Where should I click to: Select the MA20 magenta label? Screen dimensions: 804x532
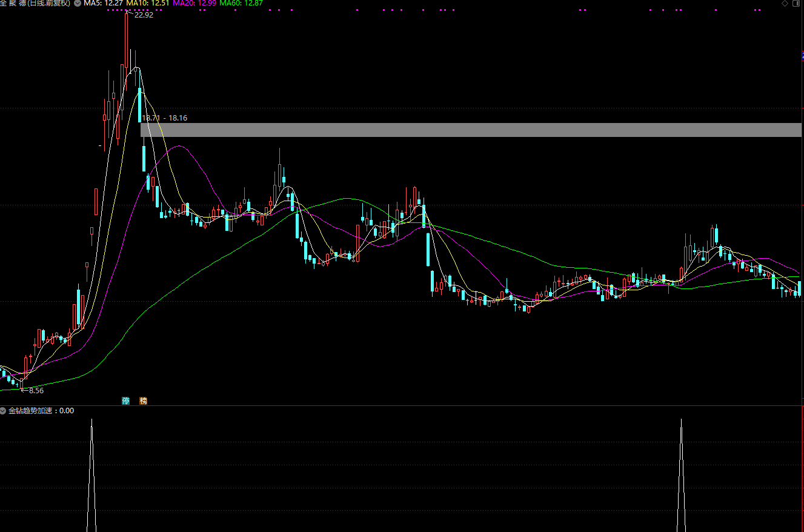pos(195,3)
